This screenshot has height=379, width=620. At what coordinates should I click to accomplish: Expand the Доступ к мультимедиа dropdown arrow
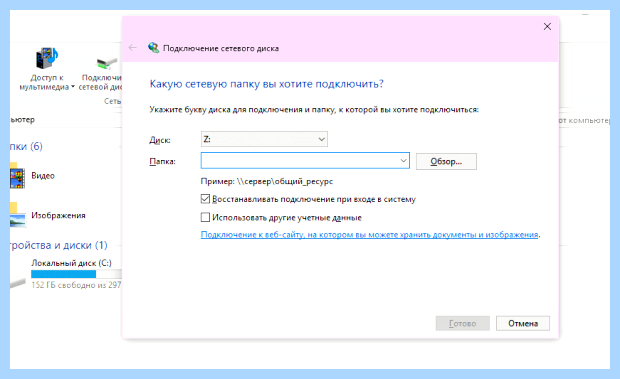73,87
